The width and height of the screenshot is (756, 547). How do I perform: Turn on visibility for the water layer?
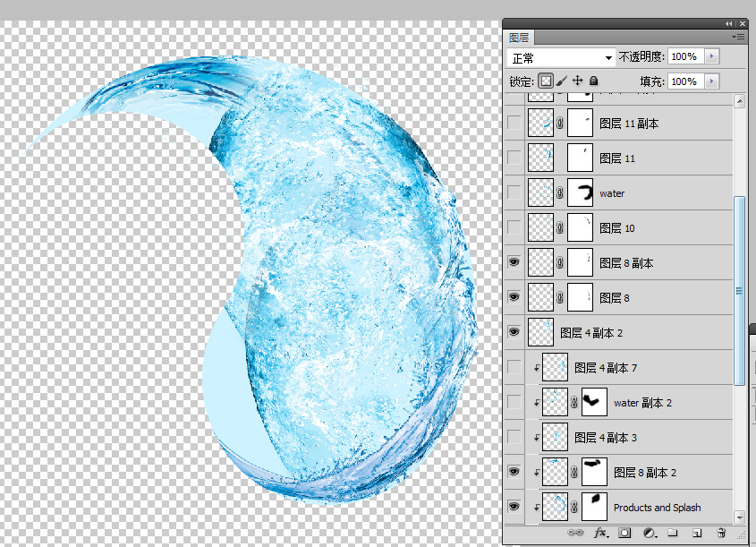(x=514, y=192)
